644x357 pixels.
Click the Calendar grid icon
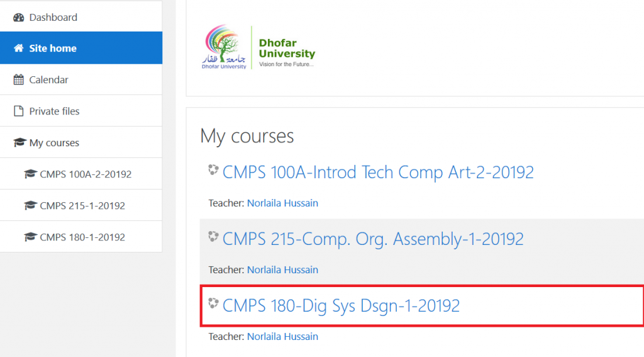[18, 79]
